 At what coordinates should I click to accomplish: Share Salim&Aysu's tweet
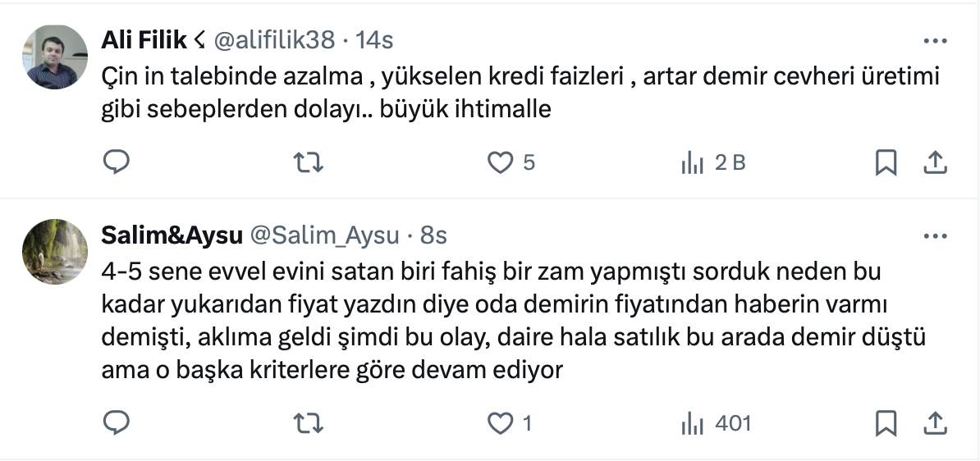tap(935, 423)
